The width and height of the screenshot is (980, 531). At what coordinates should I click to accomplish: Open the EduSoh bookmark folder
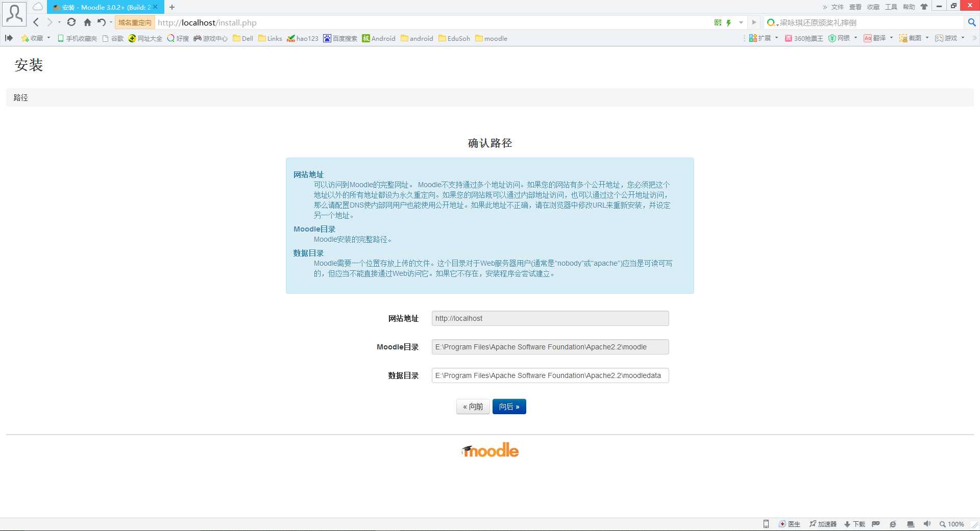pyautogui.click(x=454, y=38)
